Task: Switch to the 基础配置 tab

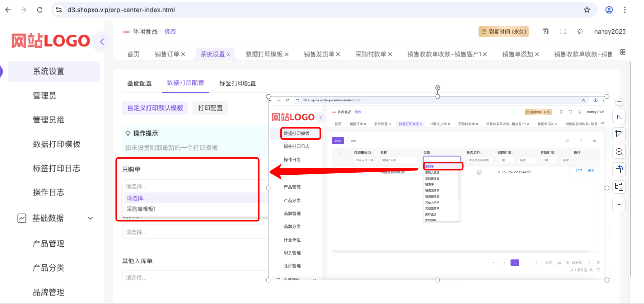Action: click(x=140, y=83)
